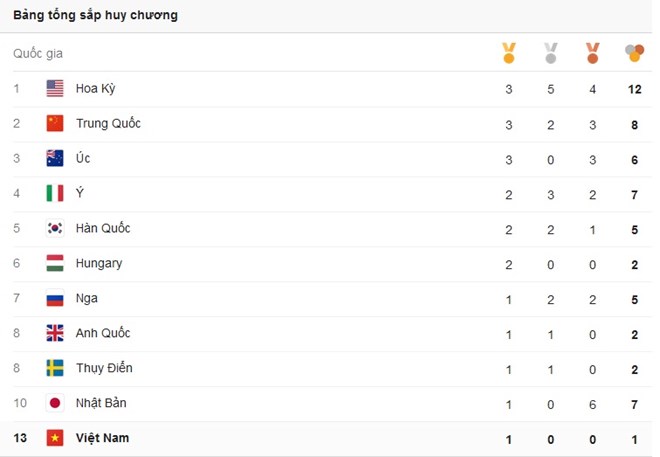Click the Bảng tổng sắp huy chương title

pos(96,16)
